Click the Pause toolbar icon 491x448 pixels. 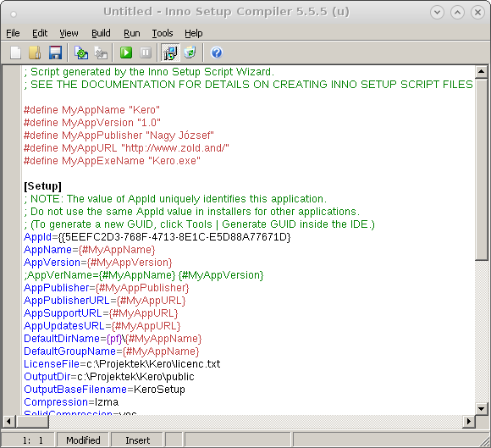coord(146,53)
